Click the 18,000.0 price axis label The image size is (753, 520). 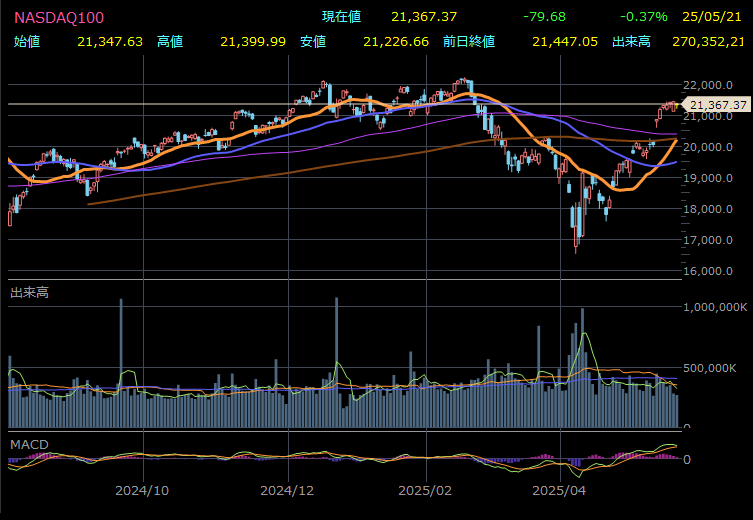click(708, 209)
